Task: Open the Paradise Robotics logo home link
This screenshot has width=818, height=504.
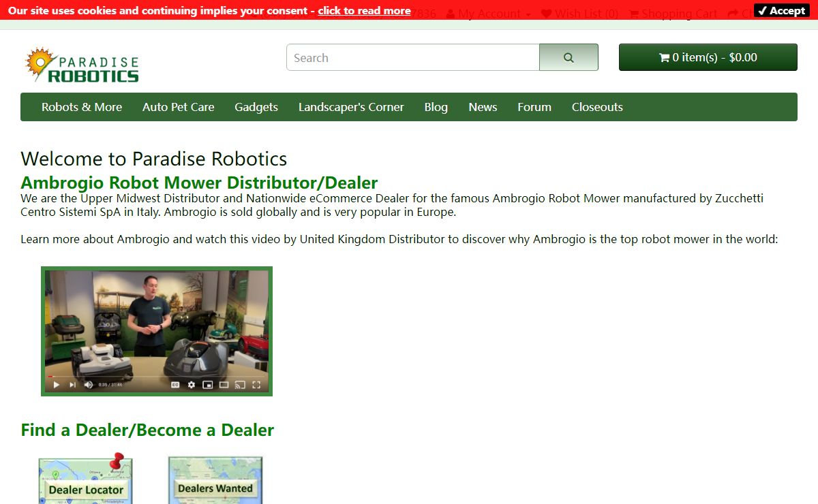Action: (x=82, y=65)
